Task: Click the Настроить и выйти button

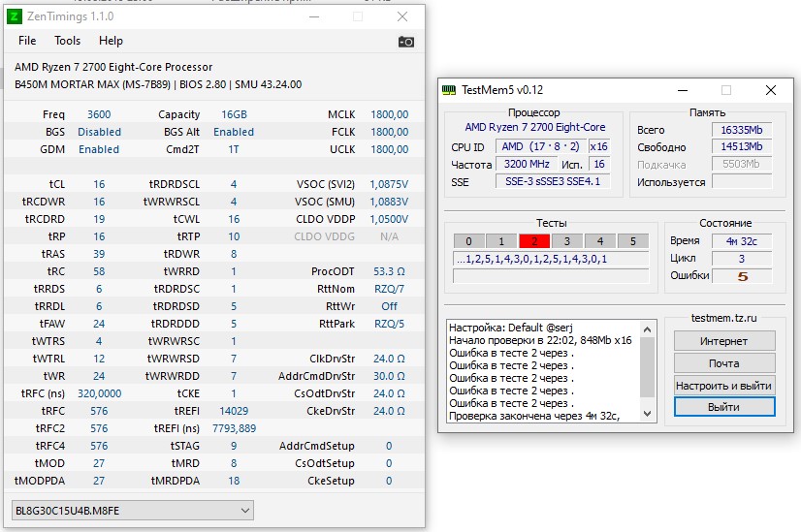Action: 723,386
